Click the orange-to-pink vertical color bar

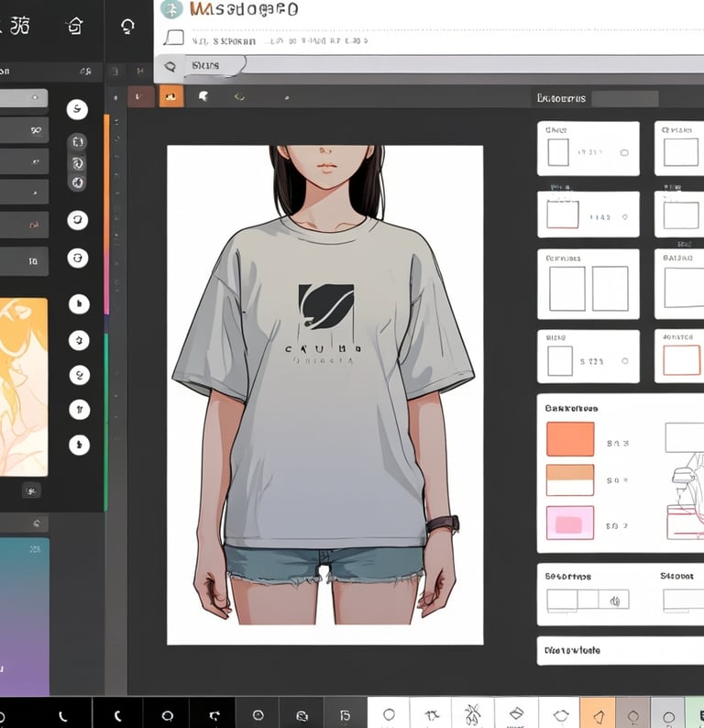(x=106, y=214)
